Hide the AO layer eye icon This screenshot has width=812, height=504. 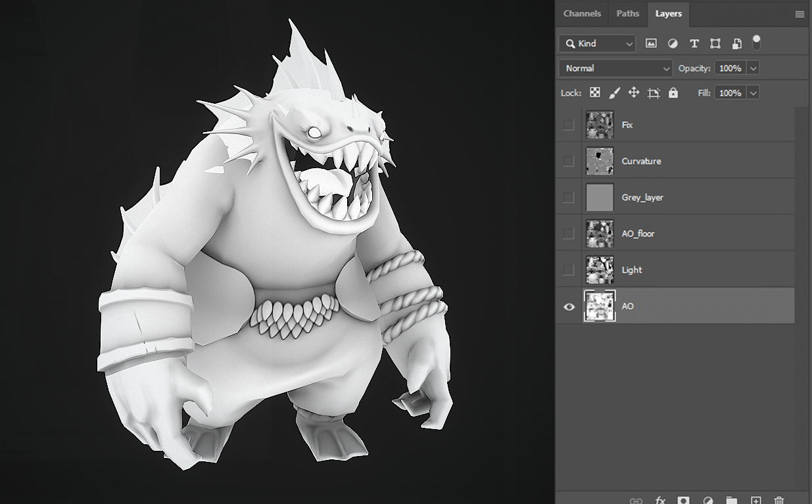pyautogui.click(x=569, y=306)
